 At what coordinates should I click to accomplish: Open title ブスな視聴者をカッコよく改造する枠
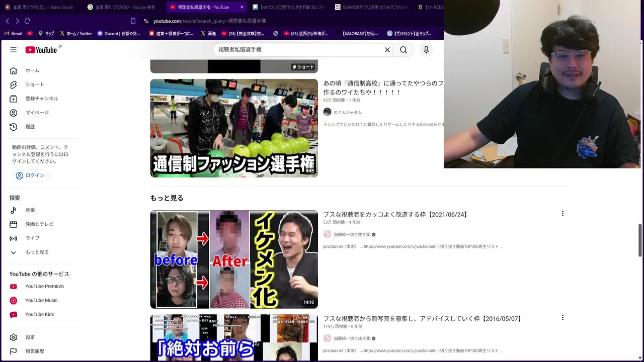click(396, 215)
